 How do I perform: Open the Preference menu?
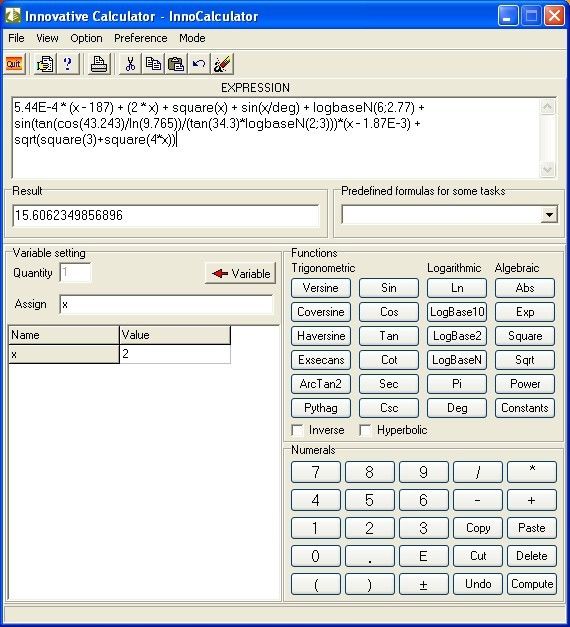pos(140,38)
